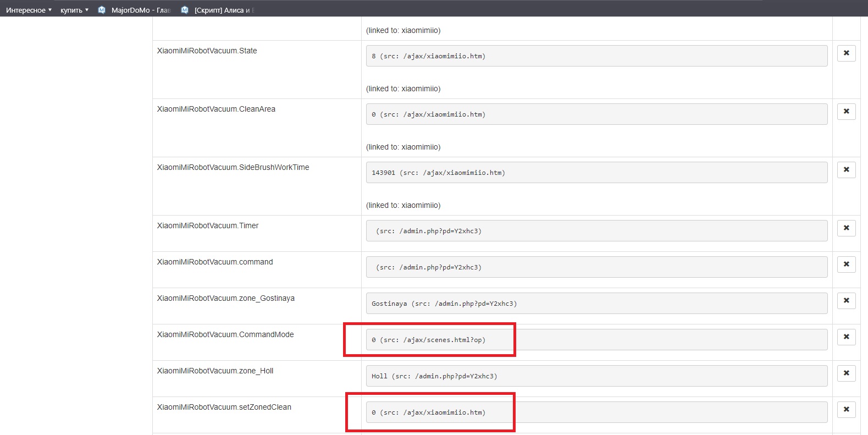The height and width of the screenshot is (435, 868).
Task: Focus the zone_Holl value input
Action: point(596,376)
